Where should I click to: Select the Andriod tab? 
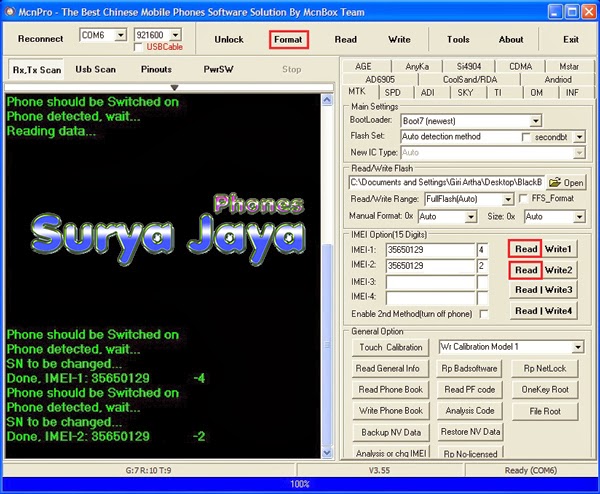(558, 80)
